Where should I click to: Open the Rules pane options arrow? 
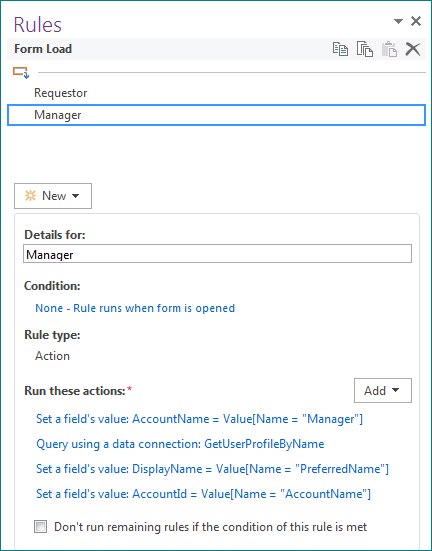(x=398, y=21)
